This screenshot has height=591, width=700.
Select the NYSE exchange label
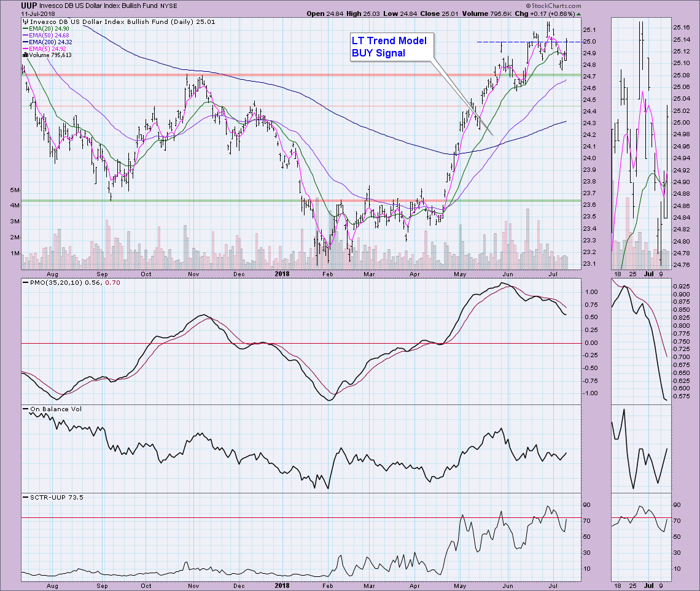[x=169, y=6]
